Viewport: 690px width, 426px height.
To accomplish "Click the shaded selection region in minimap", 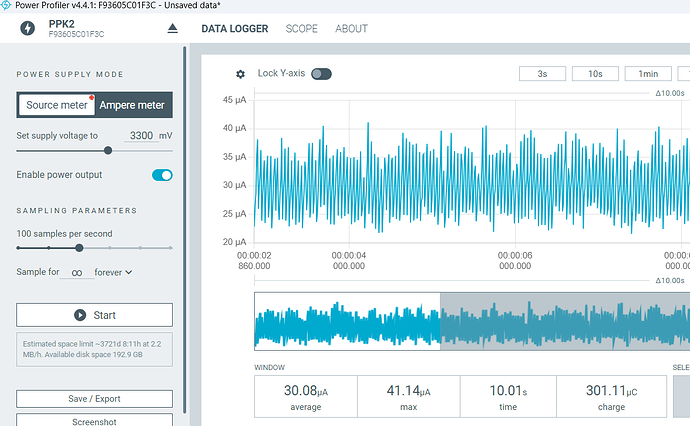I will click(565, 321).
